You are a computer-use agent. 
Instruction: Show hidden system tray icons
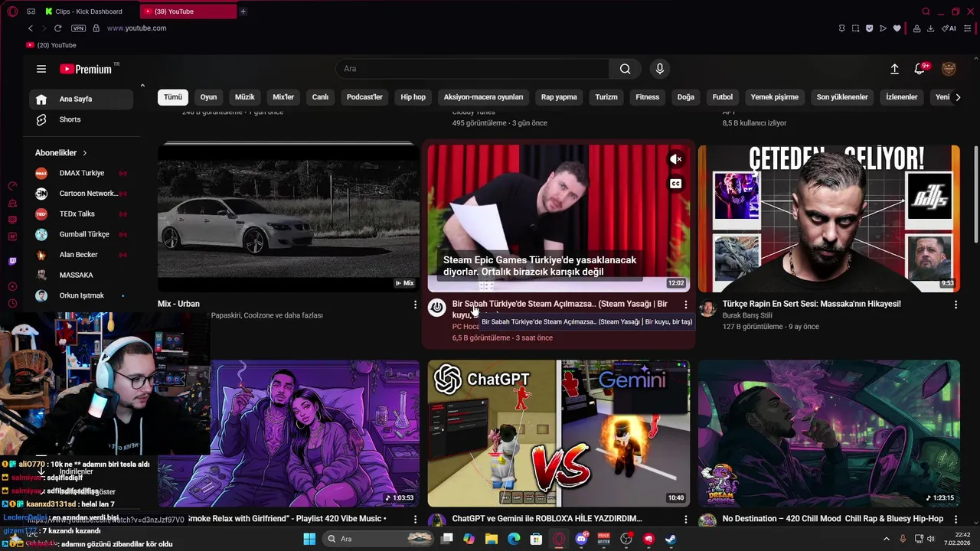887,539
